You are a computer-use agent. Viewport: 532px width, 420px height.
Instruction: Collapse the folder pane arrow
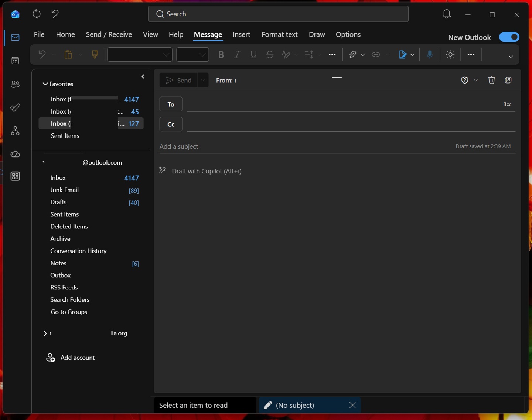coord(143,77)
